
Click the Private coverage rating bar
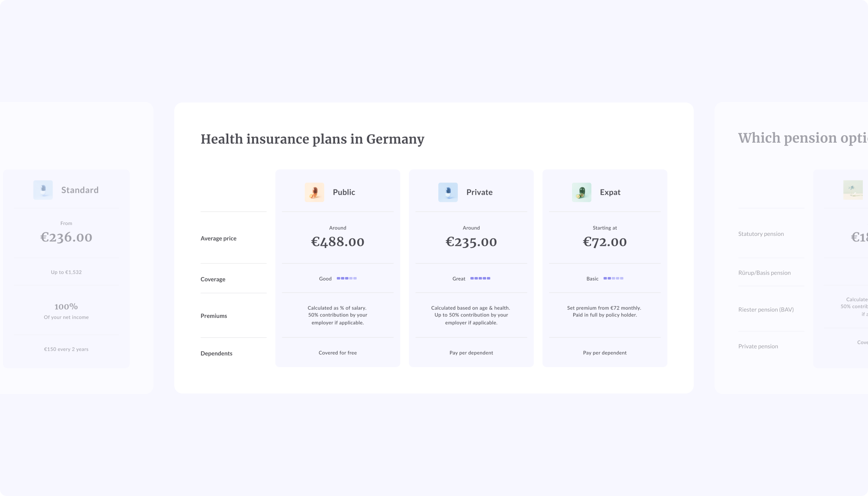480,278
